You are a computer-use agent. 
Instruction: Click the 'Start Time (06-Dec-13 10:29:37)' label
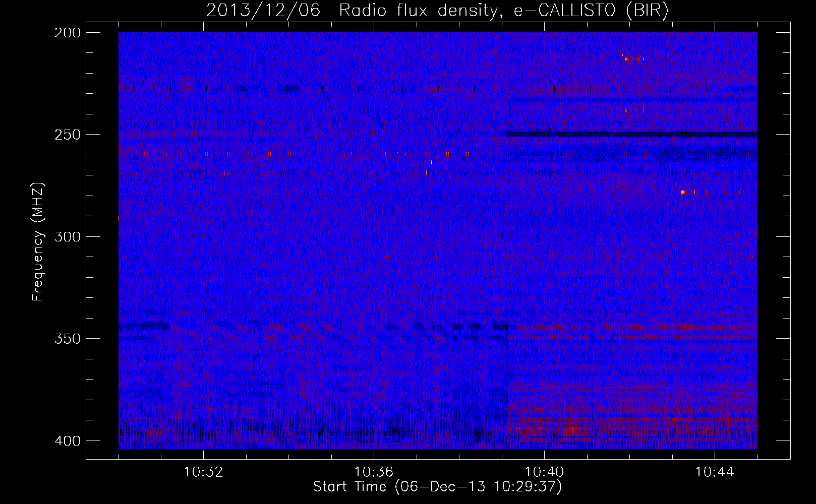(437, 487)
